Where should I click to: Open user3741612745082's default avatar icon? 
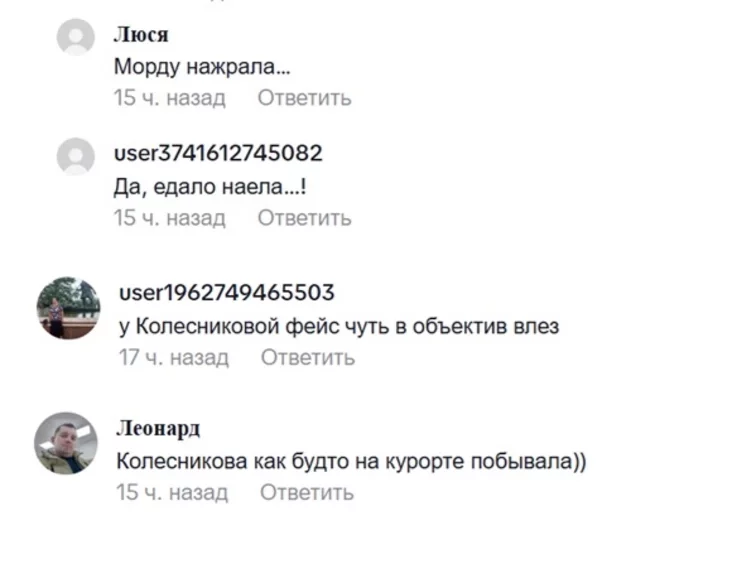[76, 156]
